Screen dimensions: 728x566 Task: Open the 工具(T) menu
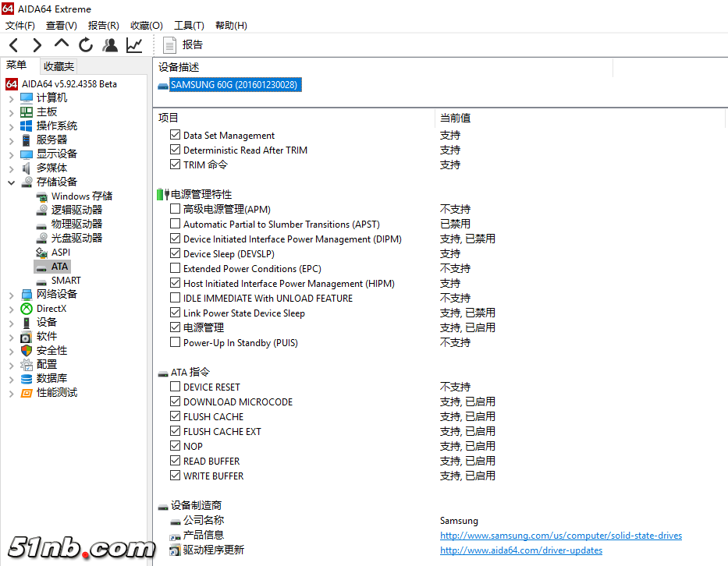coord(189,26)
